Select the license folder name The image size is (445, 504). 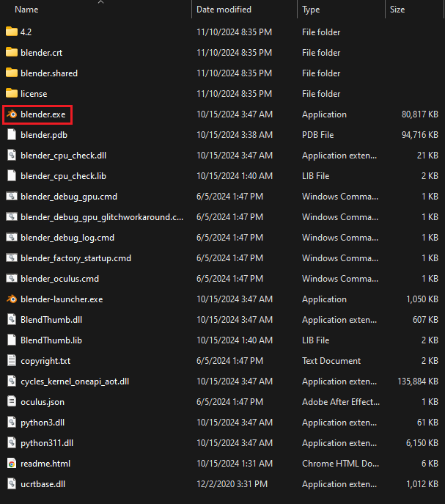(34, 94)
